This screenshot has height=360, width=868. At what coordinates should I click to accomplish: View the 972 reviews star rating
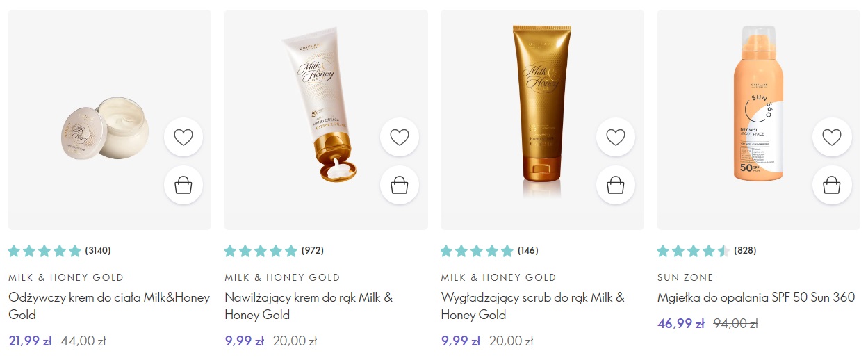coord(261,251)
